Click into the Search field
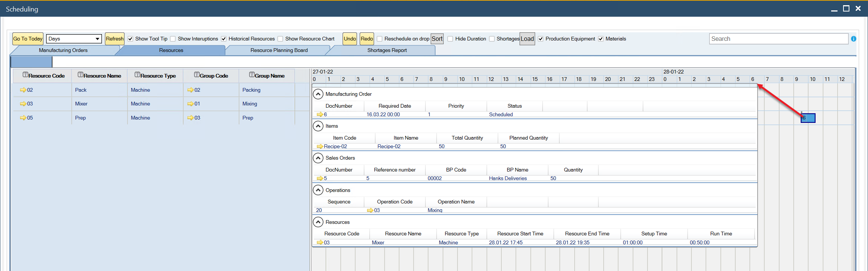Viewport: 868px width, 271px height. click(x=779, y=39)
